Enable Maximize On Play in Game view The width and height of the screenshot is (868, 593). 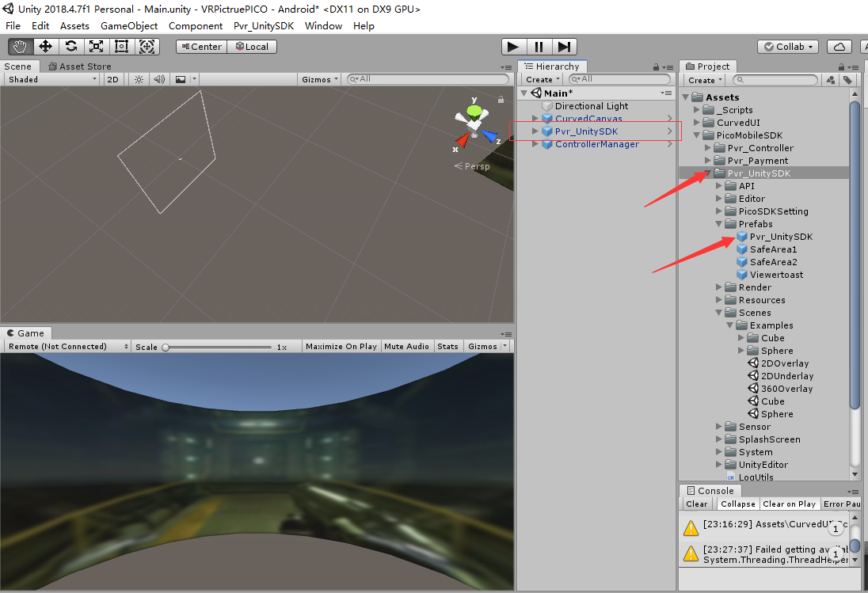point(341,346)
